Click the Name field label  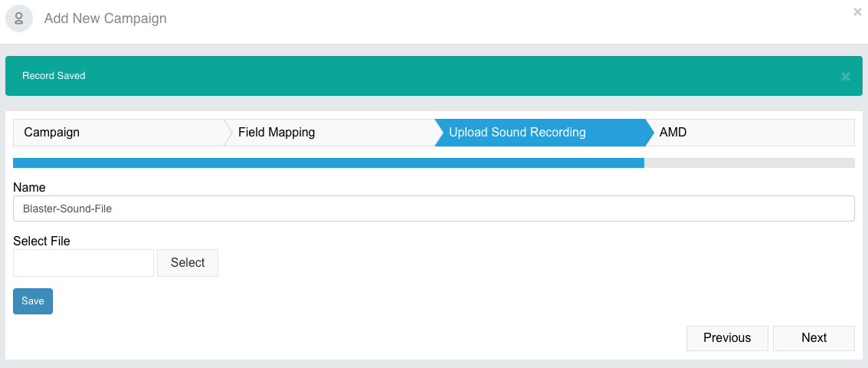[29, 187]
